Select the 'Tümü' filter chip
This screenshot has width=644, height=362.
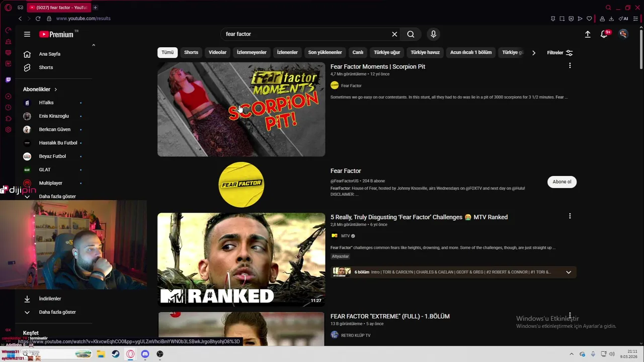click(168, 52)
